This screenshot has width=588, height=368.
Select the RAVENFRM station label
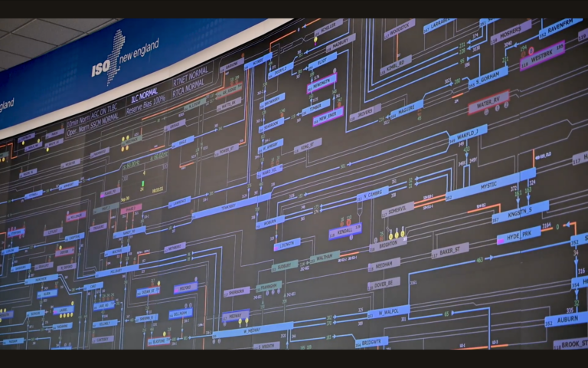click(561, 28)
